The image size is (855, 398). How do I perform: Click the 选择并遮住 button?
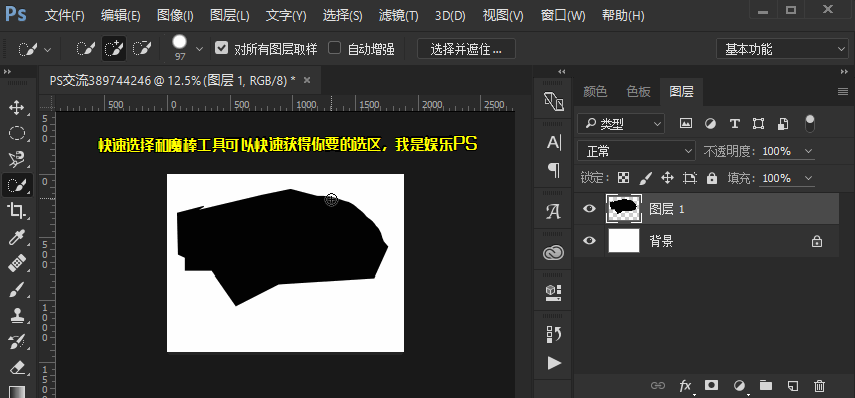(x=466, y=49)
